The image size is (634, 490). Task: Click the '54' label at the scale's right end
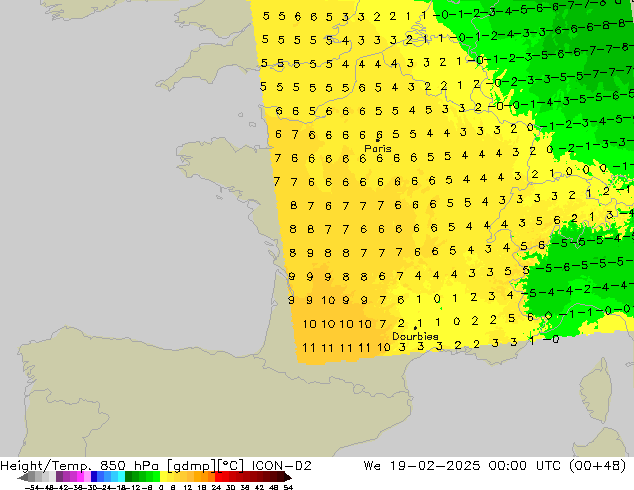tap(288, 488)
